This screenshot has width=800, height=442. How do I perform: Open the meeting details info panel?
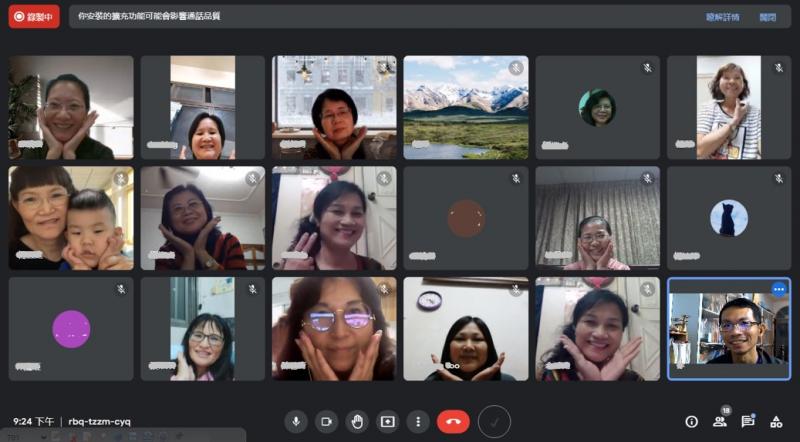tap(691, 422)
